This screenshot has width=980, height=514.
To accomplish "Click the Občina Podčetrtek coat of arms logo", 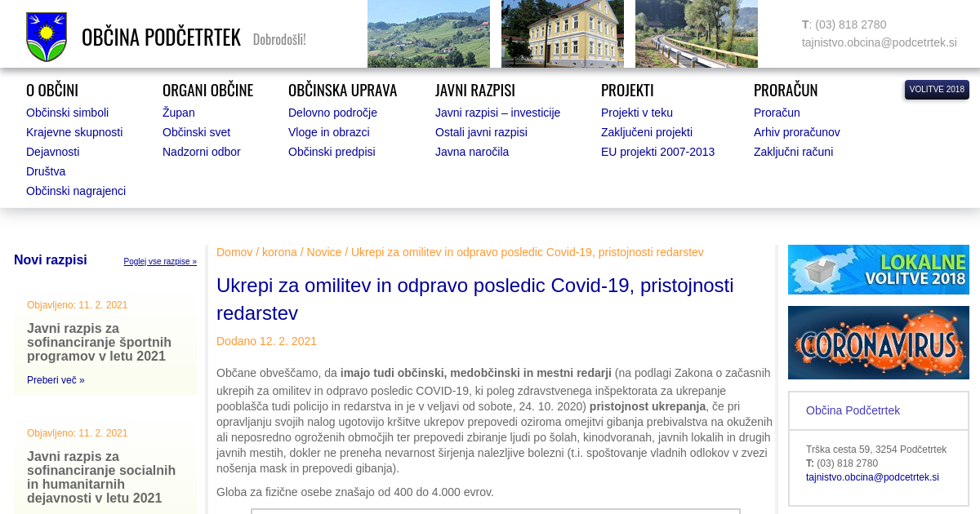I will point(47,37).
